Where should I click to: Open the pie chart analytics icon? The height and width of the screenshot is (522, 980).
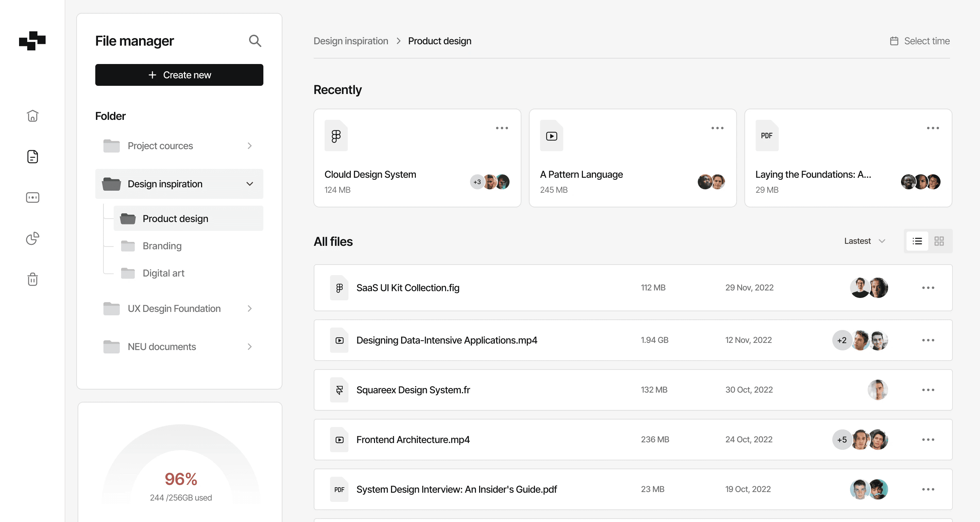pos(33,238)
